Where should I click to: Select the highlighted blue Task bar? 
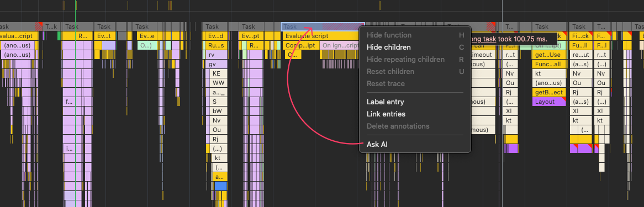(323, 26)
